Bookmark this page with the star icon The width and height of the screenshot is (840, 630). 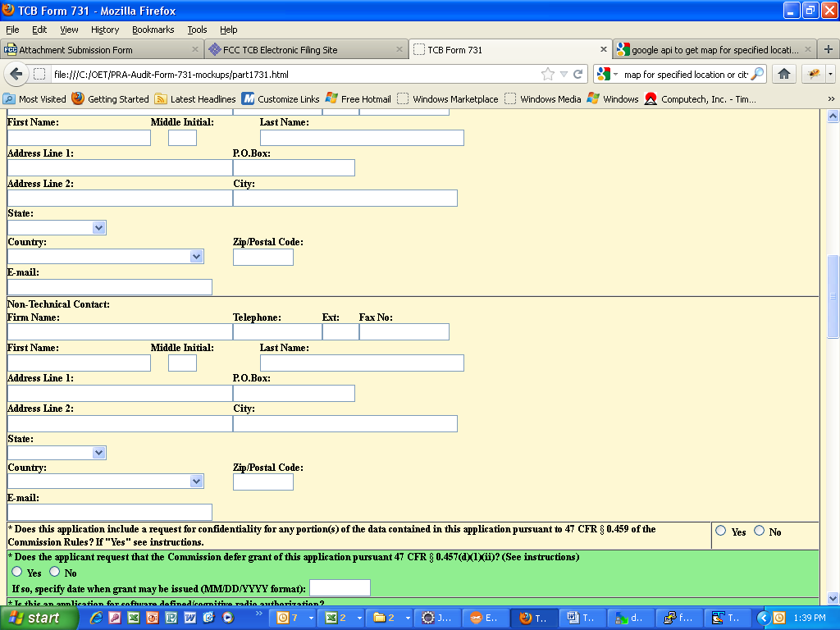[x=548, y=74]
